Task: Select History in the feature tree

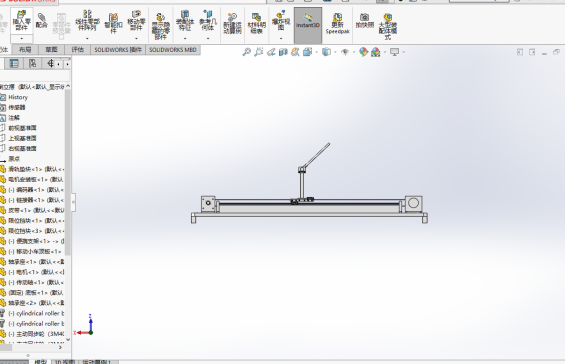Action: (x=18, y=97)
